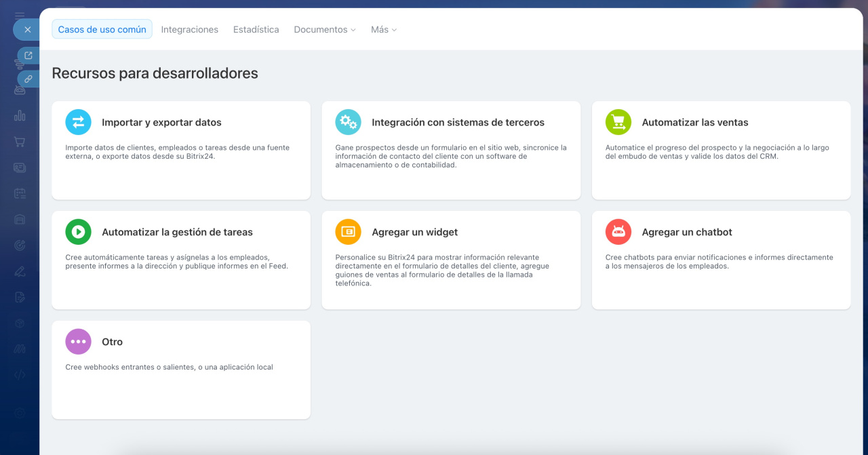
Task: Switch to the Integraciones tab
Action: pyautogui.click(x=190, y=30)
